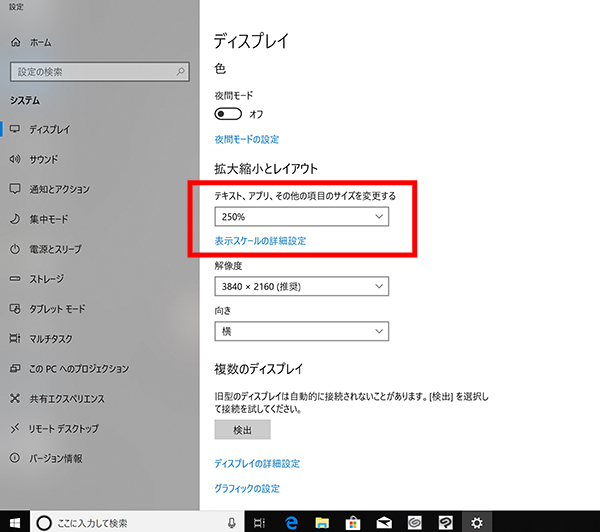
Task: Select 集中モード in the sidebar
Action: [x=49, y=219]
